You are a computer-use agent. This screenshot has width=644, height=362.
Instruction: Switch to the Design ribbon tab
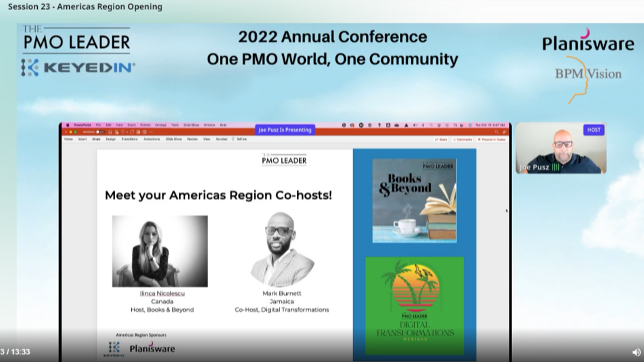[111, 139]
